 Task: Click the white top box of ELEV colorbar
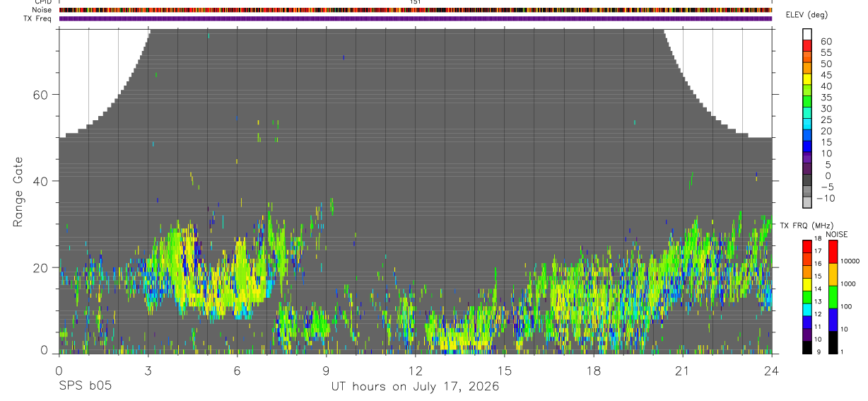click(x=807, y=34)
